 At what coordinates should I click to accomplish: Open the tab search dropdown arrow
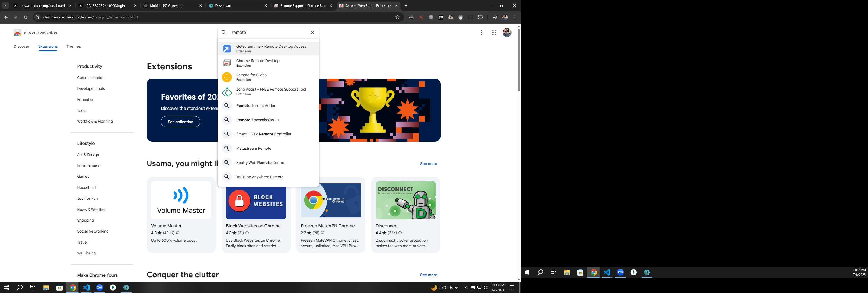(x=5, y=5)
